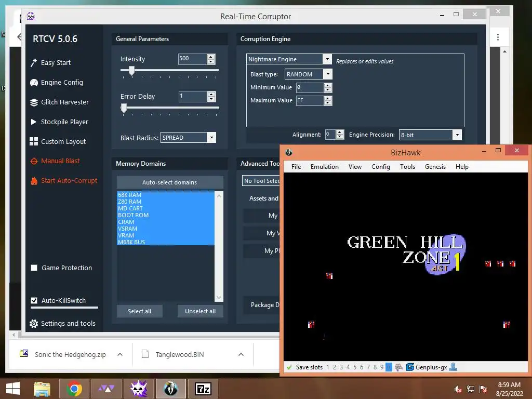
Task: Open Engine Config gauge icon
Action: [x=34, y=83]
